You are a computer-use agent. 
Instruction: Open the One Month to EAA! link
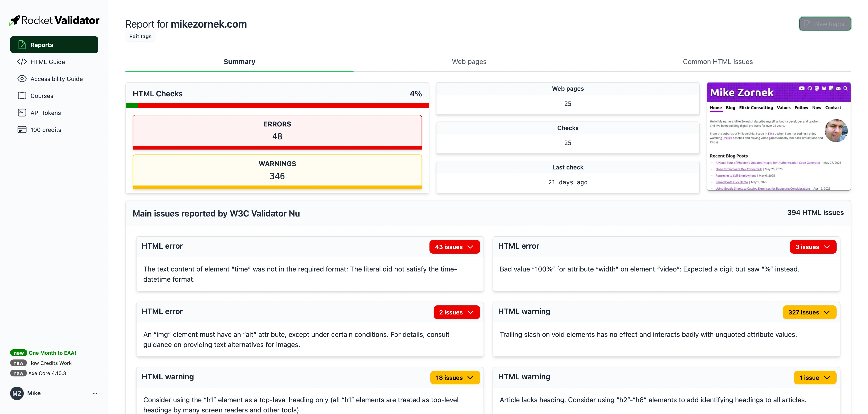[52, 353]
